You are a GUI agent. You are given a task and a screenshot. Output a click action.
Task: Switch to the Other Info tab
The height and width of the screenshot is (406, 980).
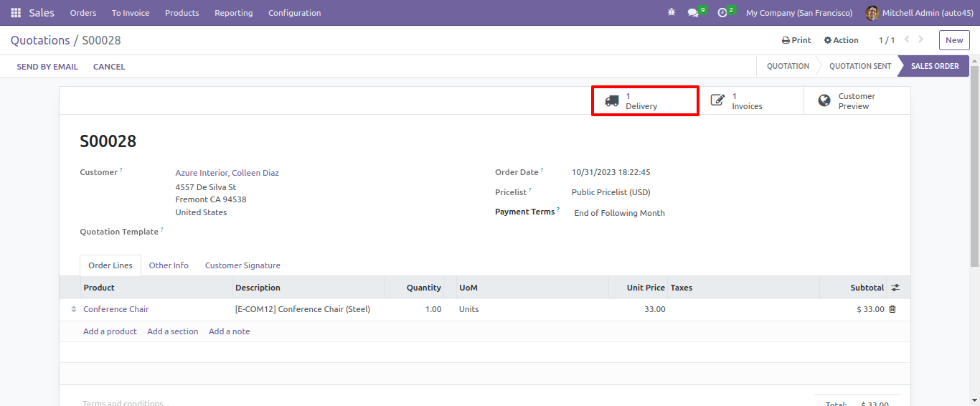pyautogui.click(x=169, y=265)
